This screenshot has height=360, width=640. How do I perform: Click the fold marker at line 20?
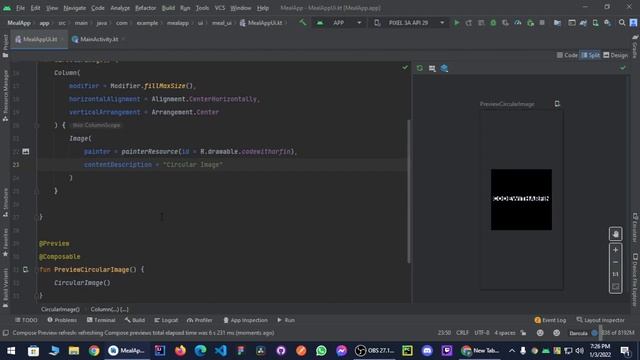pyautogui.click(x=37, y=125)
